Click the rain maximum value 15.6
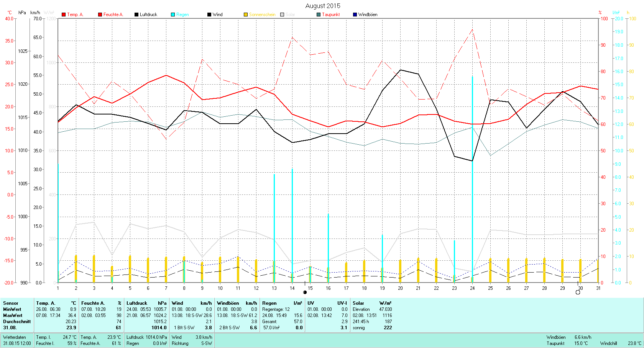The width and height of the screenshot is (644, 348). tap(298, 315)
